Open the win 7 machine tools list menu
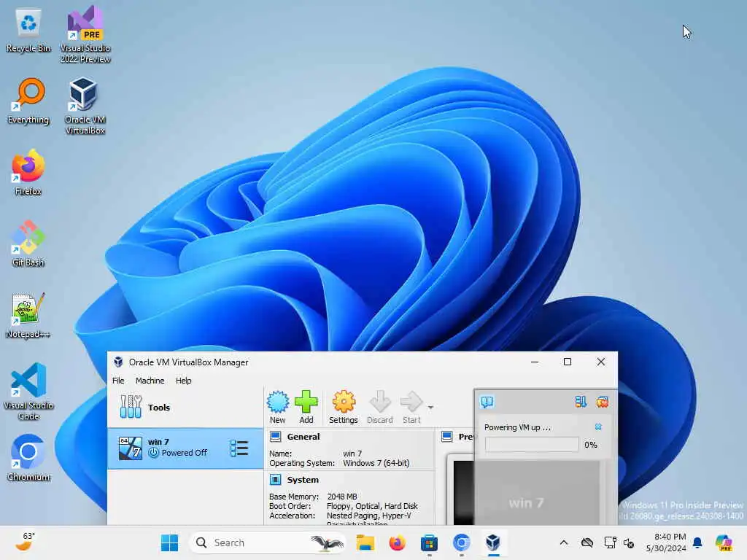Image resolution: width=747 pixels, height=560 pixels. click(x=239, y=448)
